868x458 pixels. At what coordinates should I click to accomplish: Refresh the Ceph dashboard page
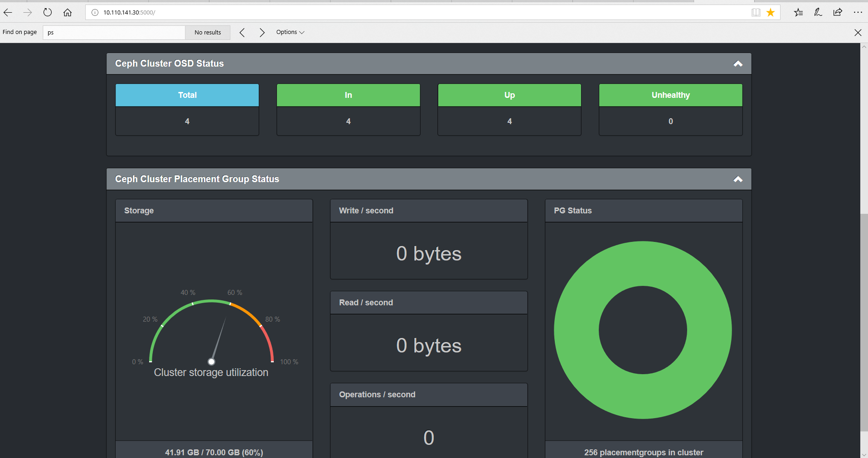(x=47, y=12)
